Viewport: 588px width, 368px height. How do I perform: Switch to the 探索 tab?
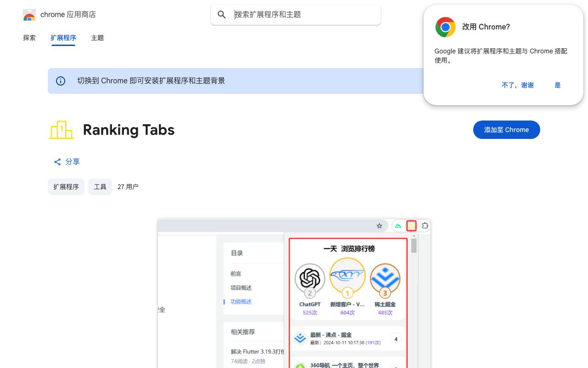click(x=29, y=38)
